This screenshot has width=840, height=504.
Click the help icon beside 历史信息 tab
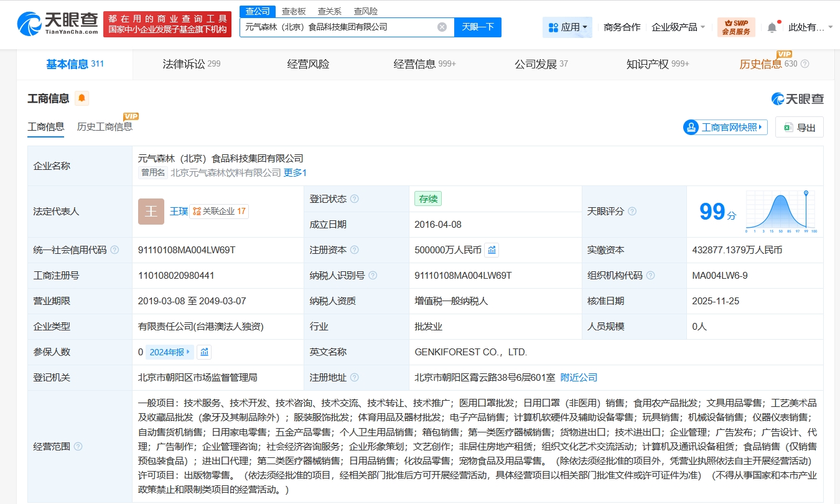click(x=805, y=64)
